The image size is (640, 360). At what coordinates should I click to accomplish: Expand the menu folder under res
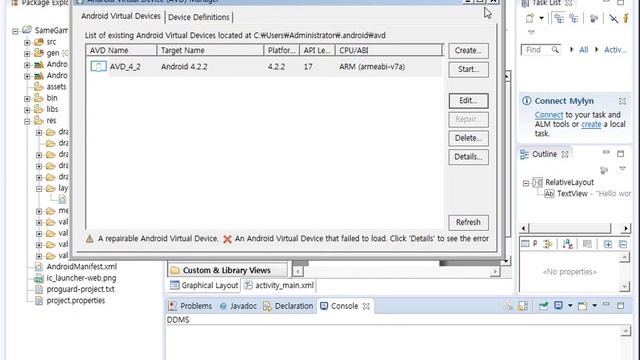(x=39, y=211)
